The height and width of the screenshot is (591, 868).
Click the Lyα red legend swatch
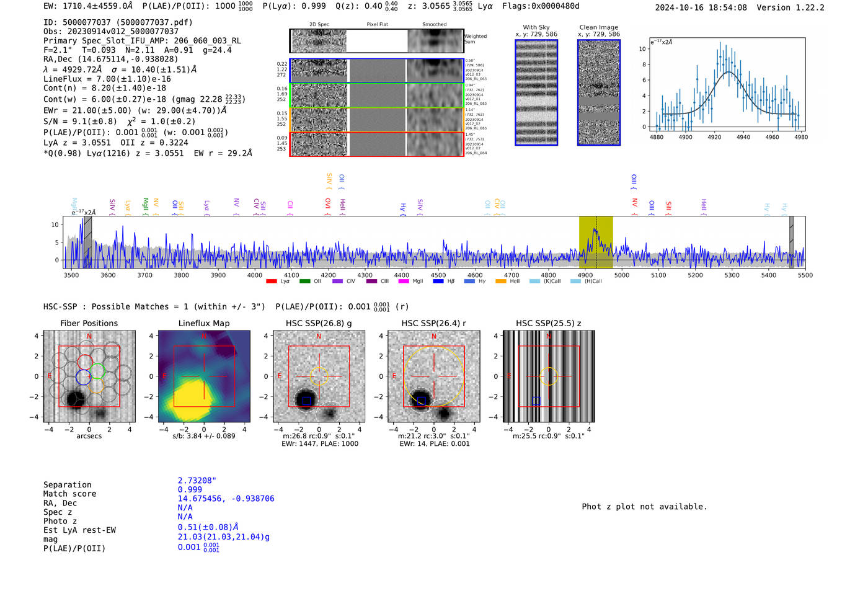pyautogui.click(x=271, y=282)
